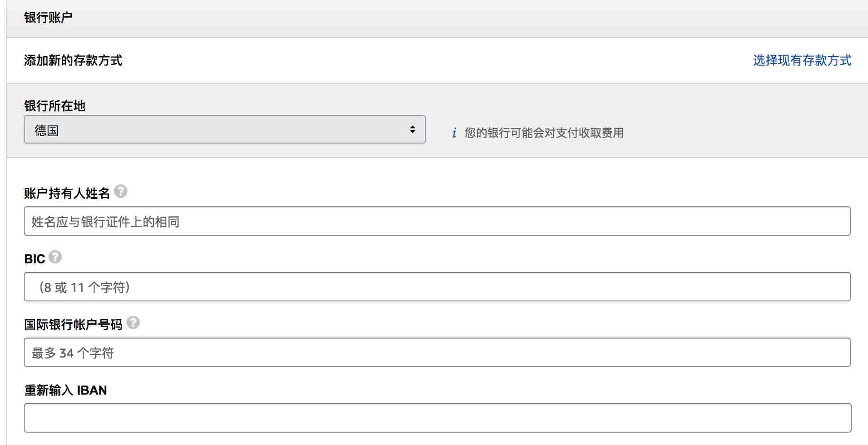Focus the 重新输入 IBAN input box
Screen dimensions: 868x445
[437, 418]
